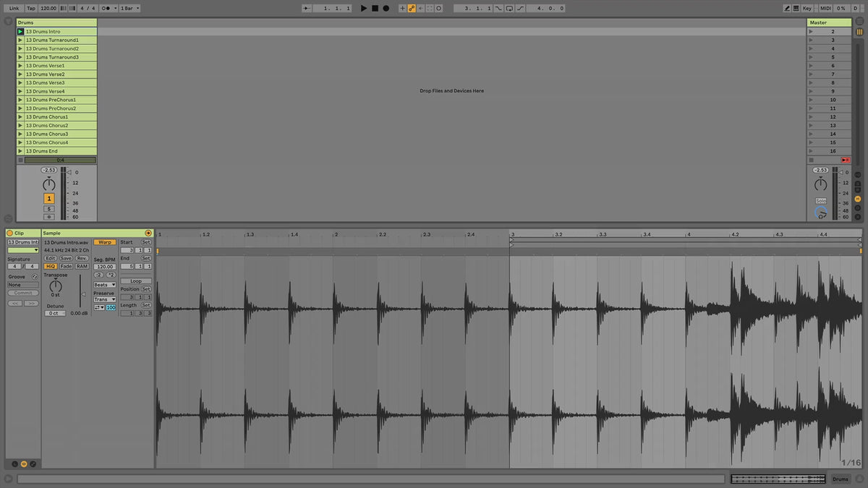The width and height of the screenshot is (868, 488).
Task: Toggle the Automation Arm button
Action: click(411, 8)
